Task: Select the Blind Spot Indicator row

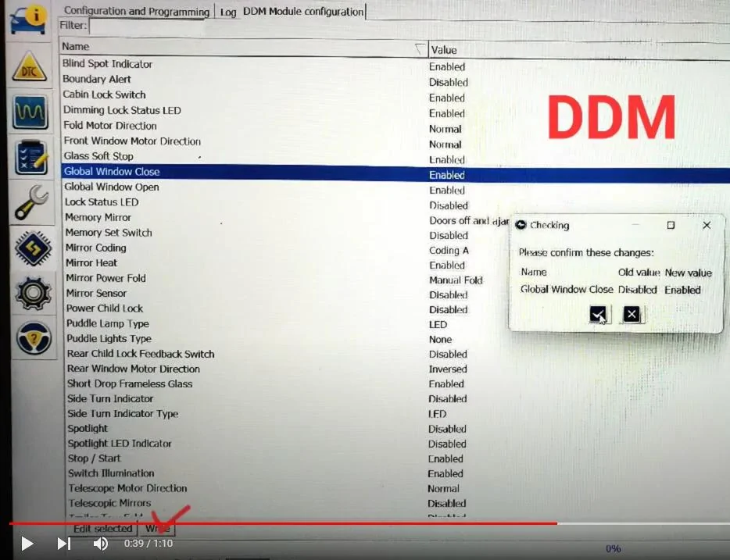Action: [x=395, y=65]
